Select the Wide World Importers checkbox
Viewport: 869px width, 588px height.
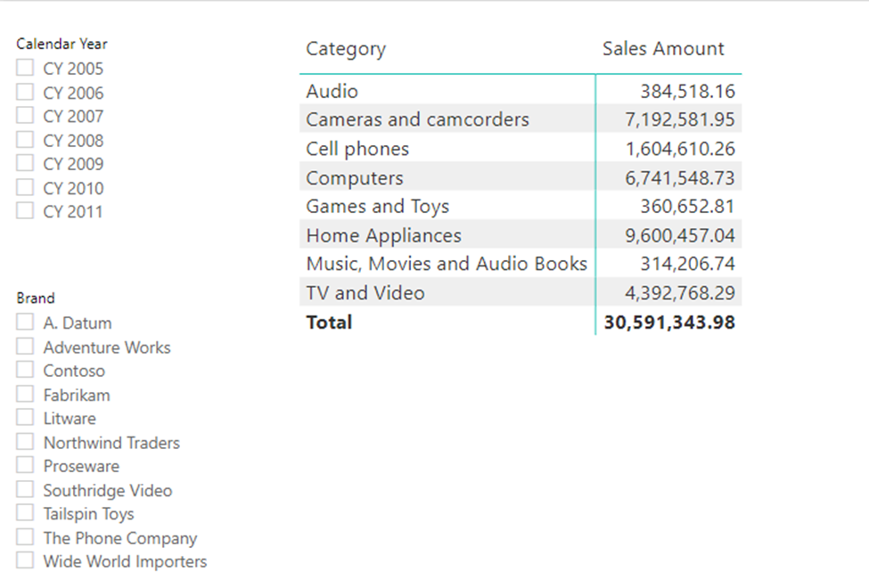25,560
